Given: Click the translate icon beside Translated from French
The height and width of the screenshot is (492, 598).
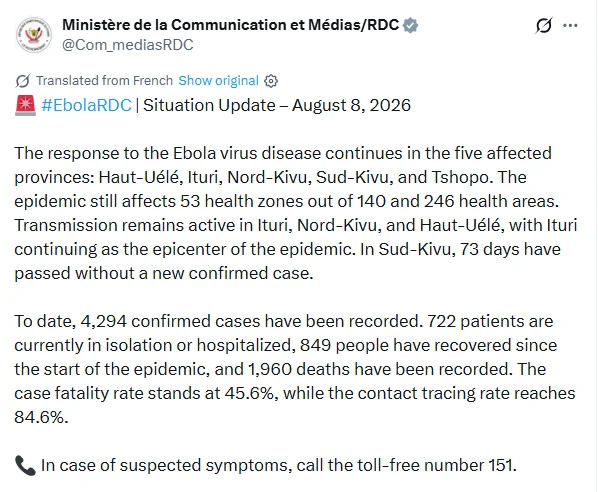Looking at the screenshot, I should pyautogui.click(x=23, y=81).
